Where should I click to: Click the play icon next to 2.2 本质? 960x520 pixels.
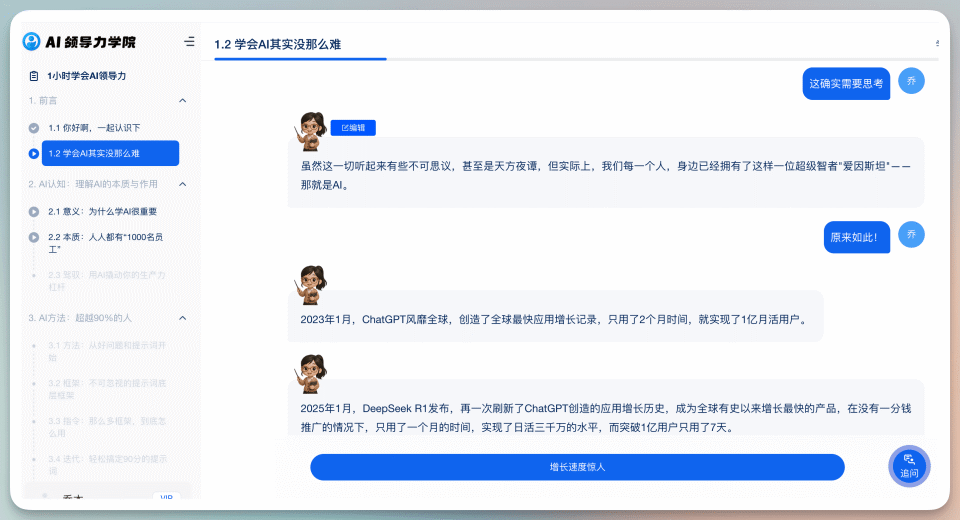click(x=34, y=238)
